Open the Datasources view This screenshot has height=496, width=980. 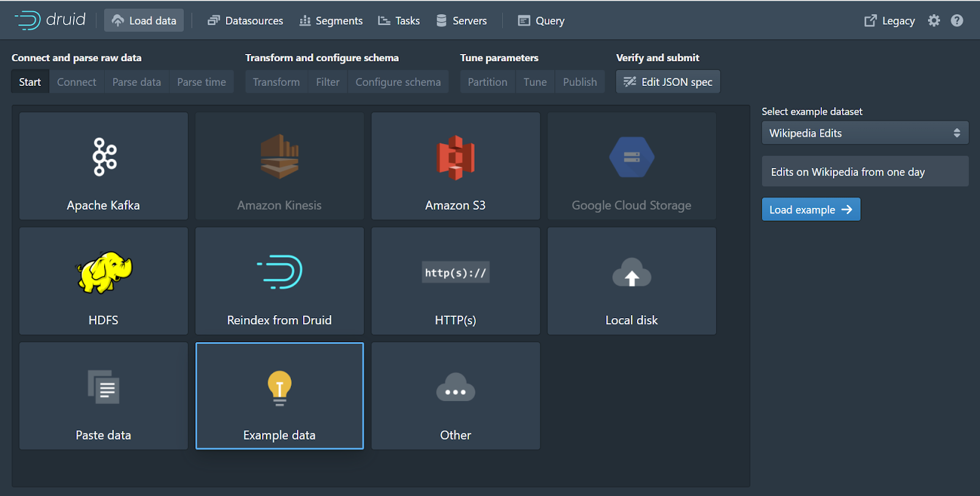pyautogui.click(x=246, y=21)
